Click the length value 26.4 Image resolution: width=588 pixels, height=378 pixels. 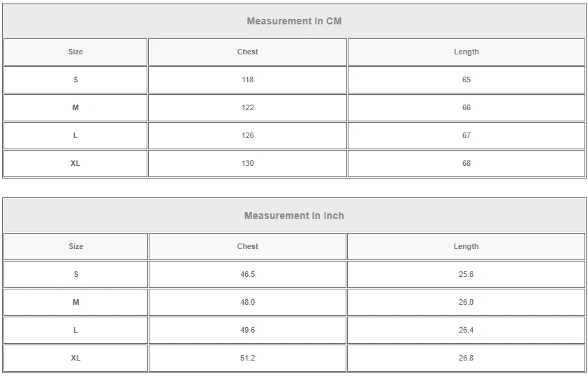pos(466,330)
